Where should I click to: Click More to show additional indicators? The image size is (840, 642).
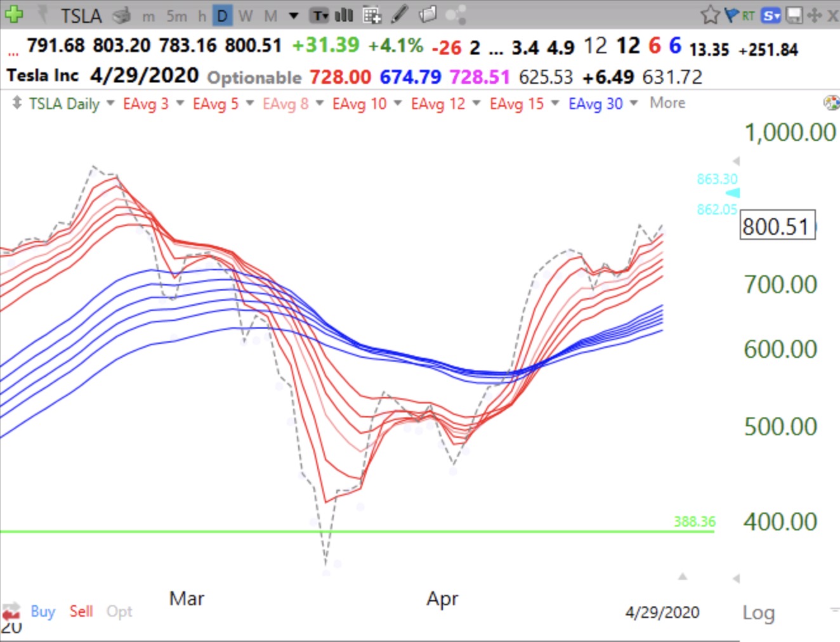coord(667,103)
